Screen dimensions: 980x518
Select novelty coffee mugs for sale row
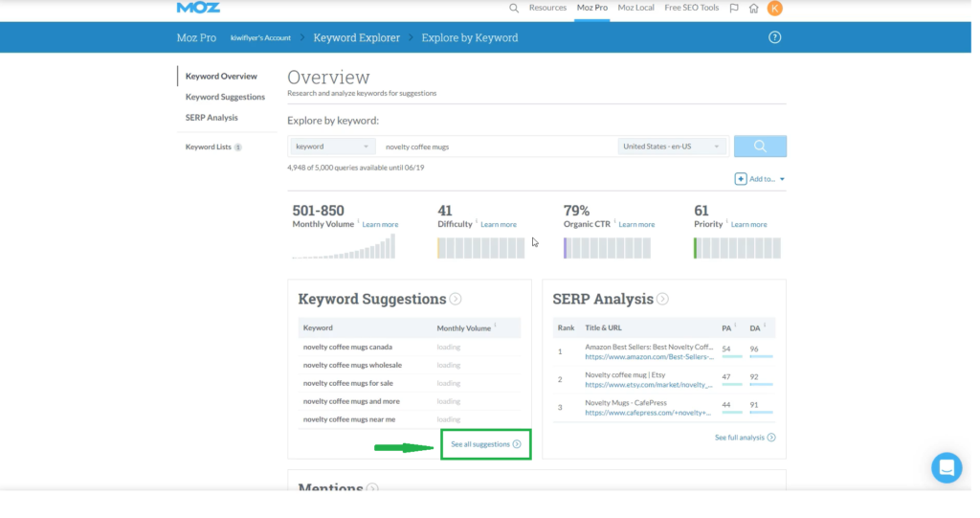coord(410,383)
